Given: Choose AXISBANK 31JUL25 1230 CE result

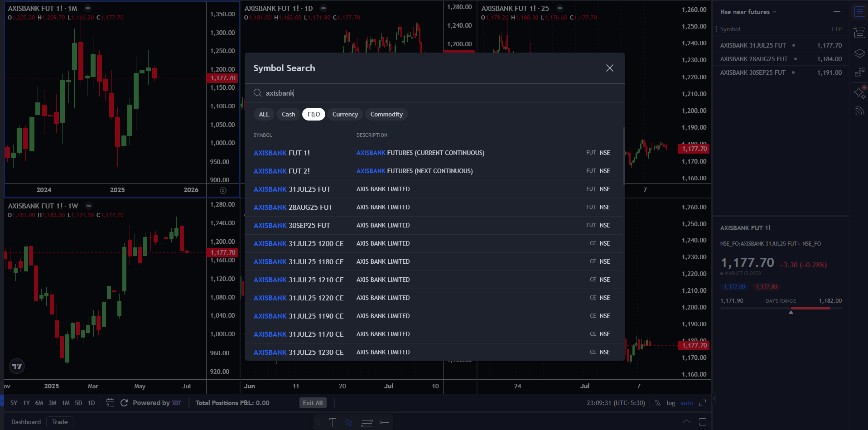Looking at the screenshot, I should [x=434, y=352].
